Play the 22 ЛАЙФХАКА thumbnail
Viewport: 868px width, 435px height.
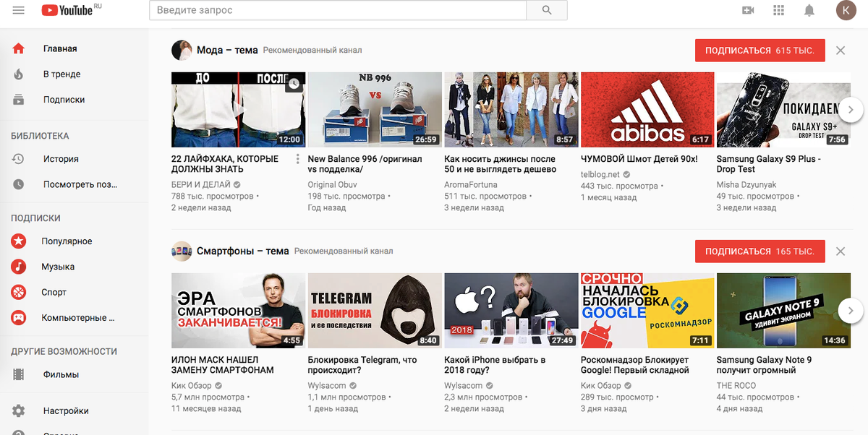[238, 110]
